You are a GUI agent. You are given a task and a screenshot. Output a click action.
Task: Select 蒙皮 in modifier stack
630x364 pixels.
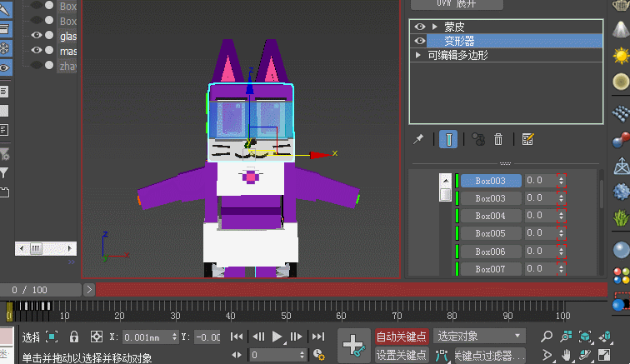(454, 27)
